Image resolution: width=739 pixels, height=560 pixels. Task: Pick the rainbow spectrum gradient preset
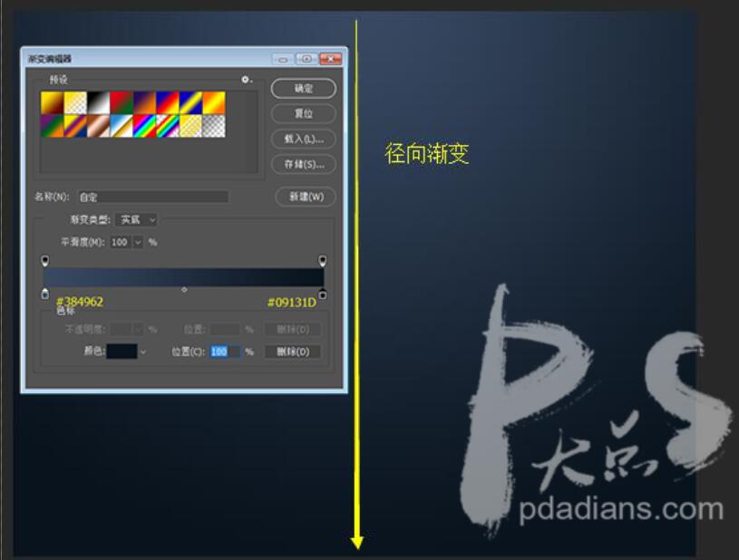pyautogui.click(x=145, y=126)
